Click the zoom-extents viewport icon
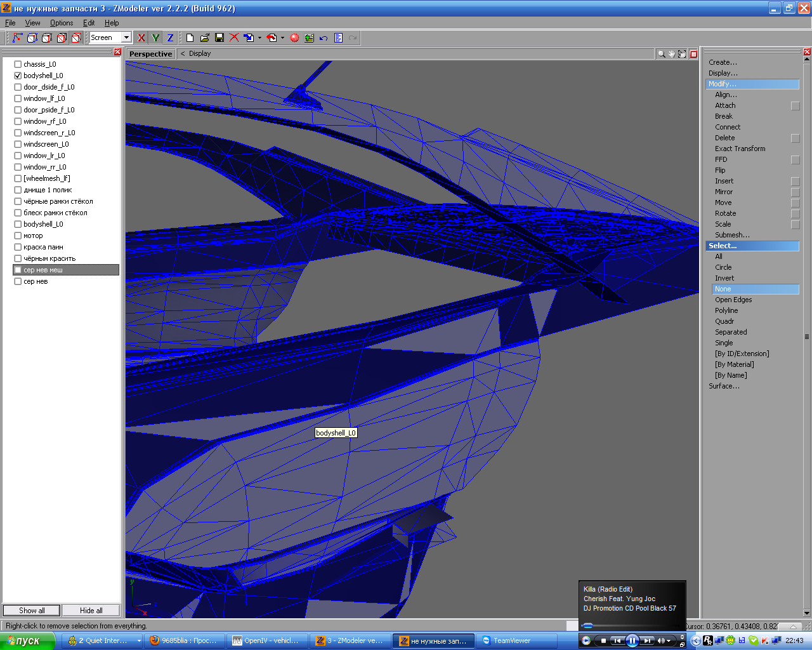The height and width of the screenshot is (650, 812). point(682,54)
